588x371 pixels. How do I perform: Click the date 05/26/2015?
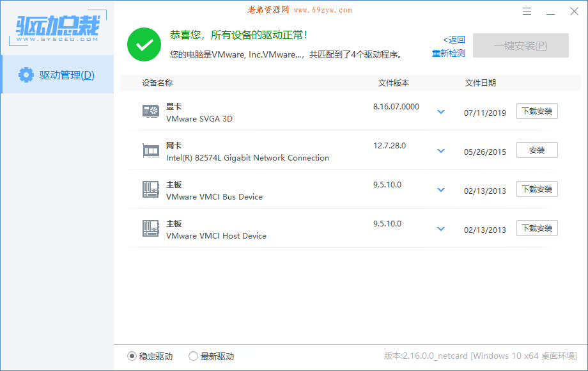pos(485,152)
